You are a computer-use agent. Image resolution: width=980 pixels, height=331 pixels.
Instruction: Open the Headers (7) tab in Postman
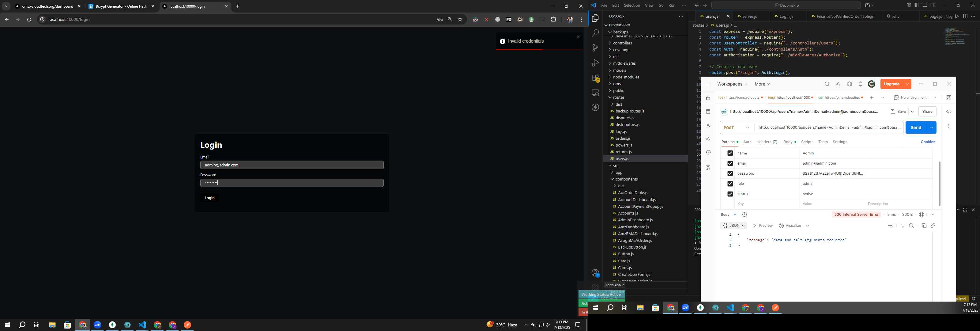click(x=767, y=142)
